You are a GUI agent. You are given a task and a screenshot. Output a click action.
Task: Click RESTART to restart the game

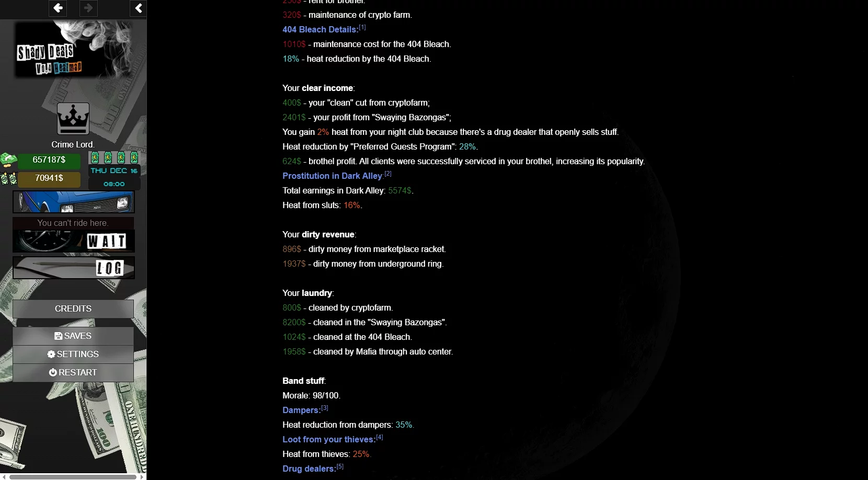(x=73, y=372)
